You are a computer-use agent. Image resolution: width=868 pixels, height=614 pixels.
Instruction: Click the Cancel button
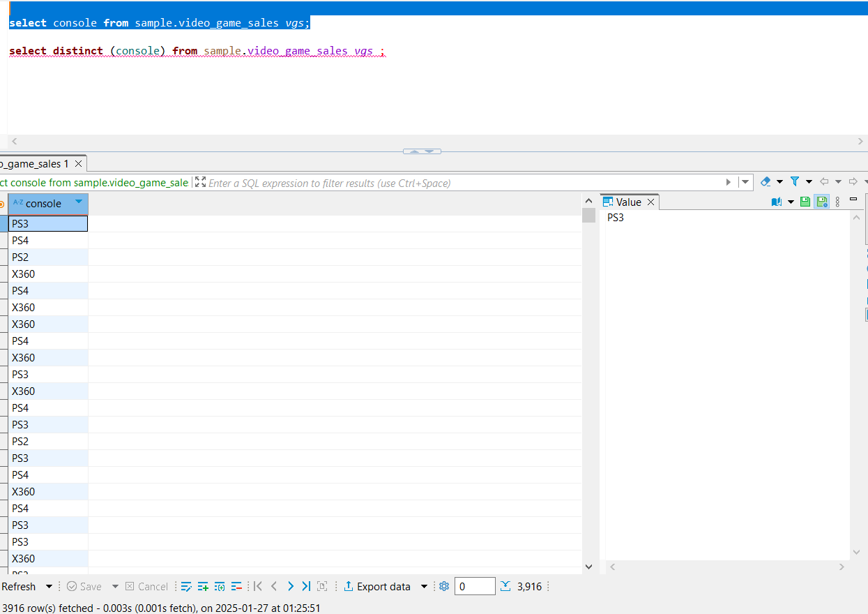146,587
